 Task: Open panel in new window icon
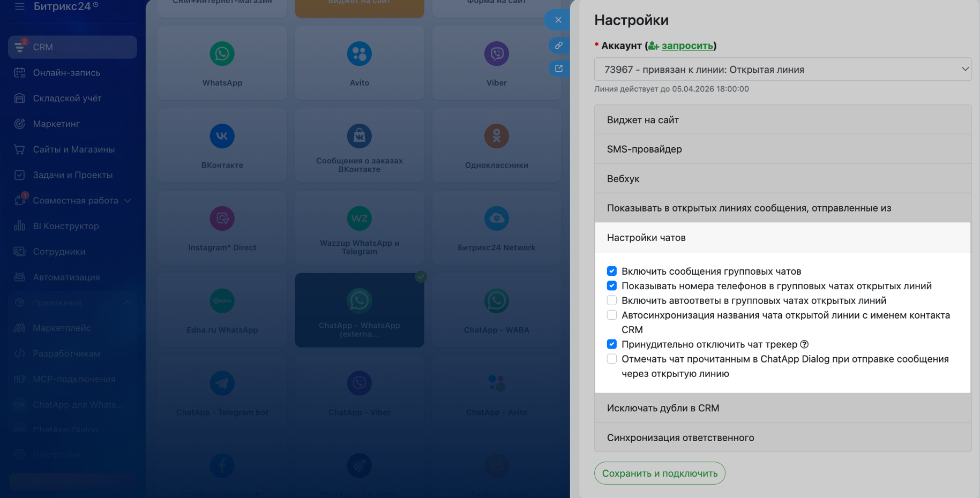tap(558, 69)
